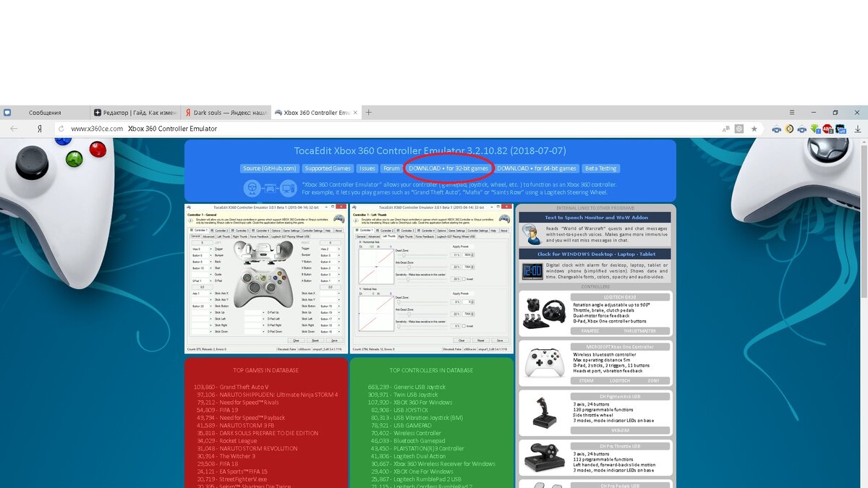Open the Beta Testing link

pyautogui.click(x=601, y=168)
